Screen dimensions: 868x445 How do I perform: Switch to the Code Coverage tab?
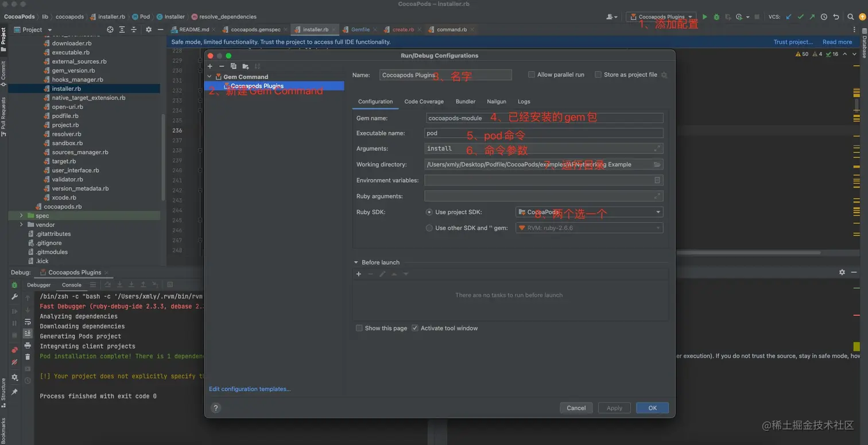click(424, 102)
